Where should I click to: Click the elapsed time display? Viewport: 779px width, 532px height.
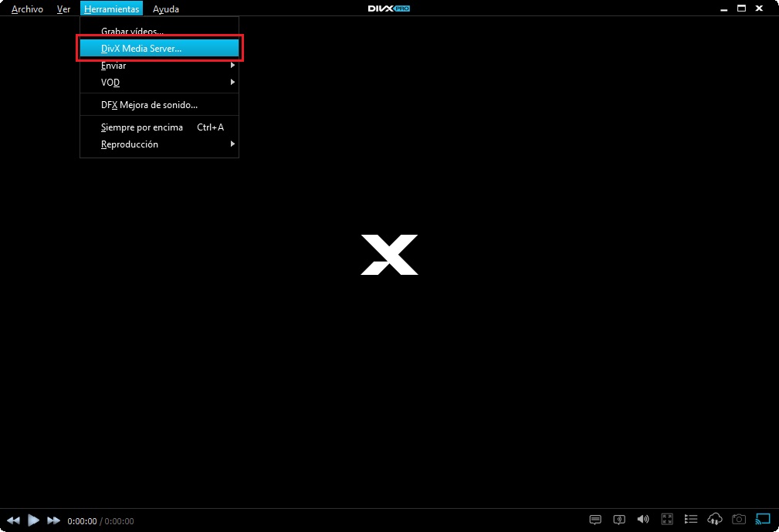pyautogui.click(x=83, y=521)
